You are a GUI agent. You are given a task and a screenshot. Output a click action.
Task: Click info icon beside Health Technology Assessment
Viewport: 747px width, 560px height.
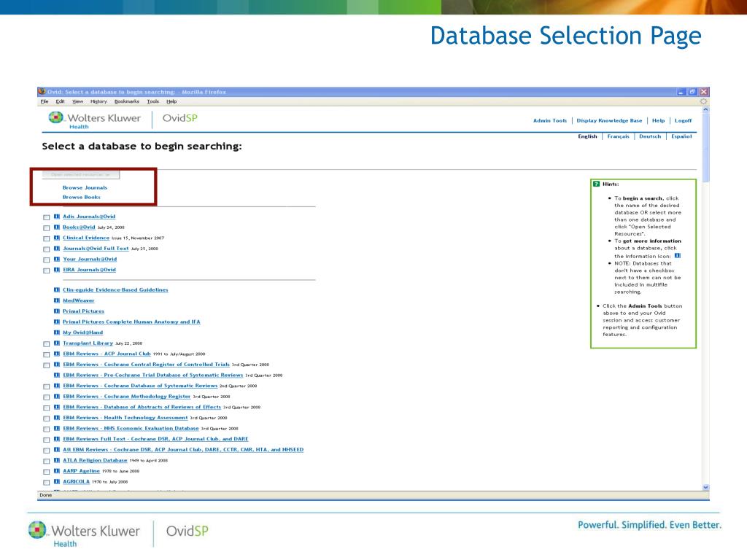57,418
